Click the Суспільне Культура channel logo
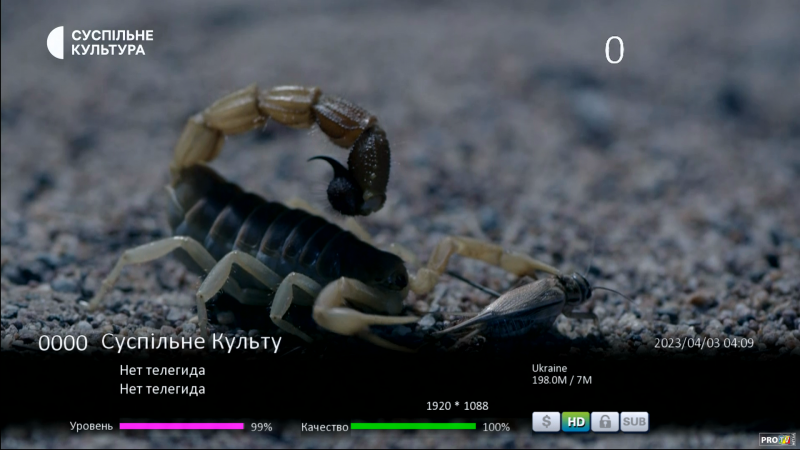Viewport: 800px width, 450px height. click(x=100, y=42)
